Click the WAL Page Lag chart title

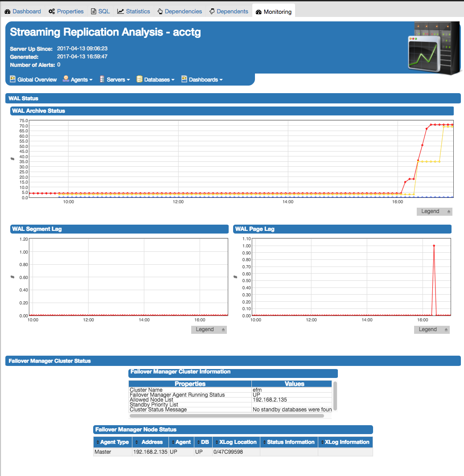(342, 229)
